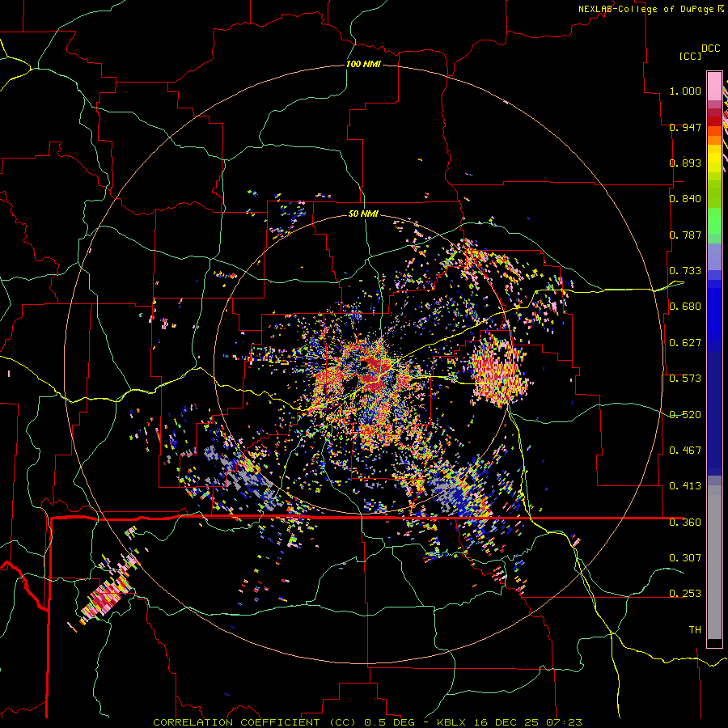Click the Correlation Coefficient caption at bottom
This screenshot has height=728, width=728.
pos(367,722)
